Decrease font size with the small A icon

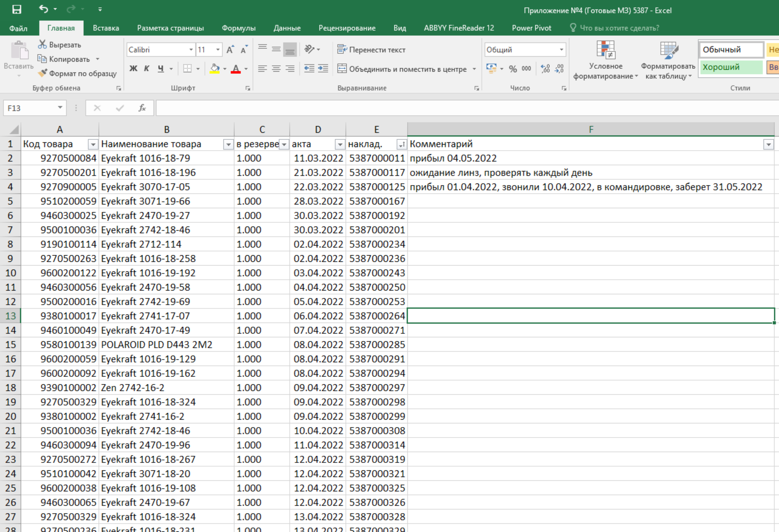(x=244, y=50)
